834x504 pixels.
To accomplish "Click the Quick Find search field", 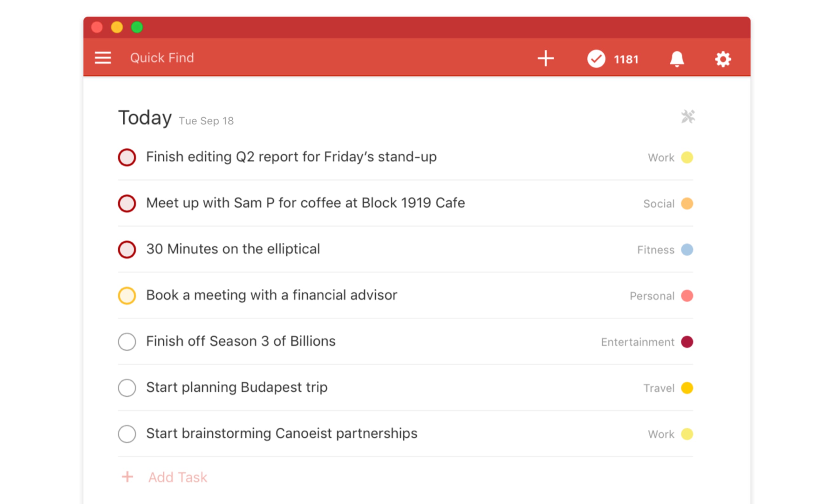I will tap(162, 58).
